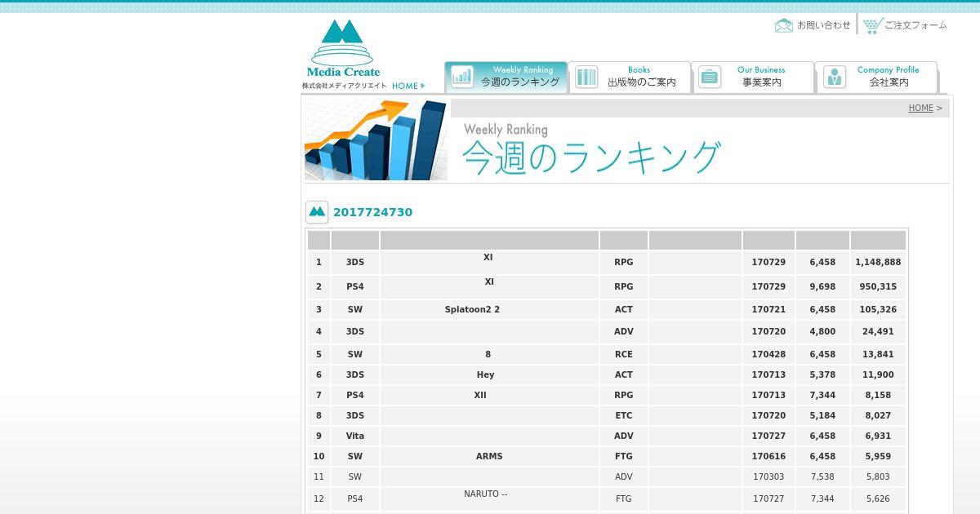Click the 7,538 price cell
980x514 pixels.
coord(822,476)
